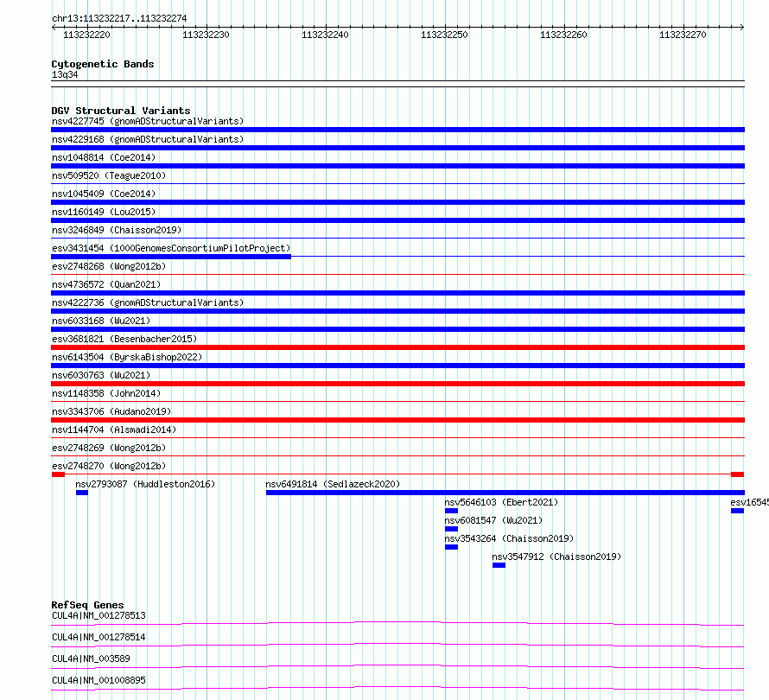Click ruler position 113232230
769x700 pixels.
pos(206,35)
